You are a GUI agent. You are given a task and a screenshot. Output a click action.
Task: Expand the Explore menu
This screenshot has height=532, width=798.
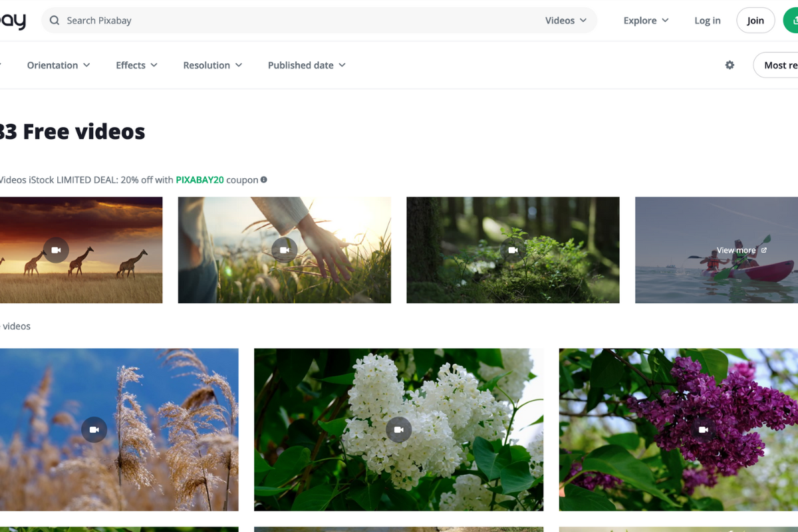(x=646, y=21)
